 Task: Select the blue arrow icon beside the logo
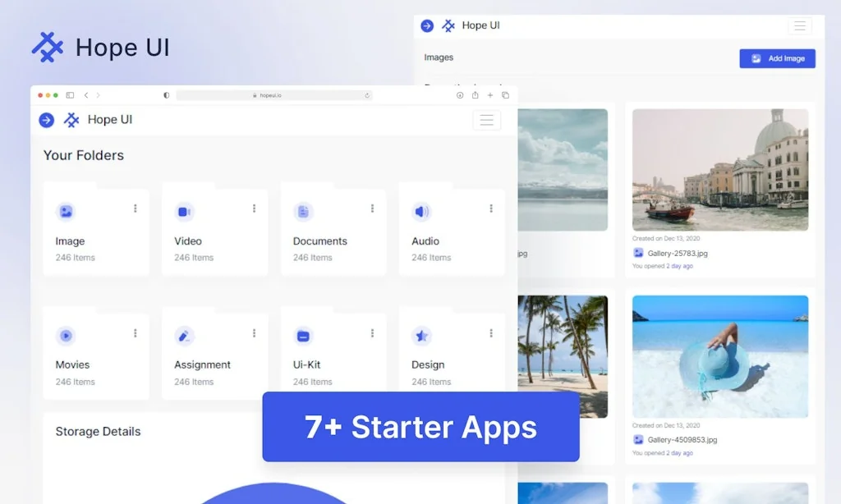point(46,120)
